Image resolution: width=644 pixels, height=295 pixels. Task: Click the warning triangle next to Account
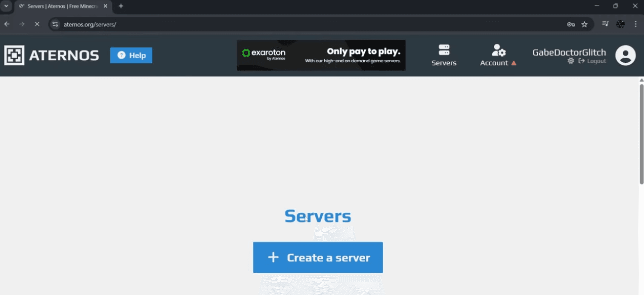514,63
